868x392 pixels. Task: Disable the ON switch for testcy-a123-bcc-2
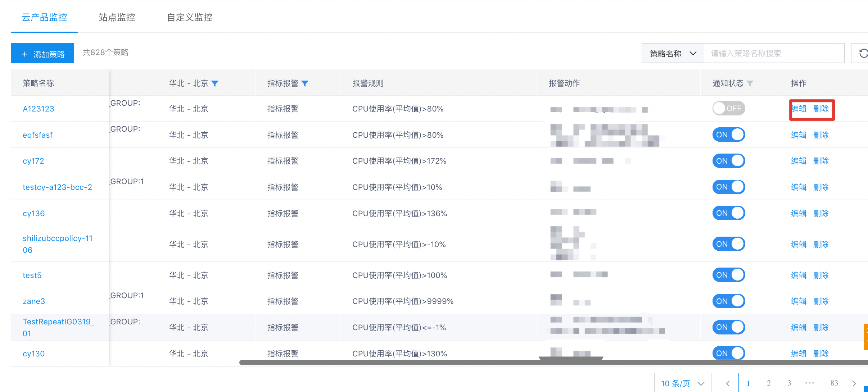[729, 187]
